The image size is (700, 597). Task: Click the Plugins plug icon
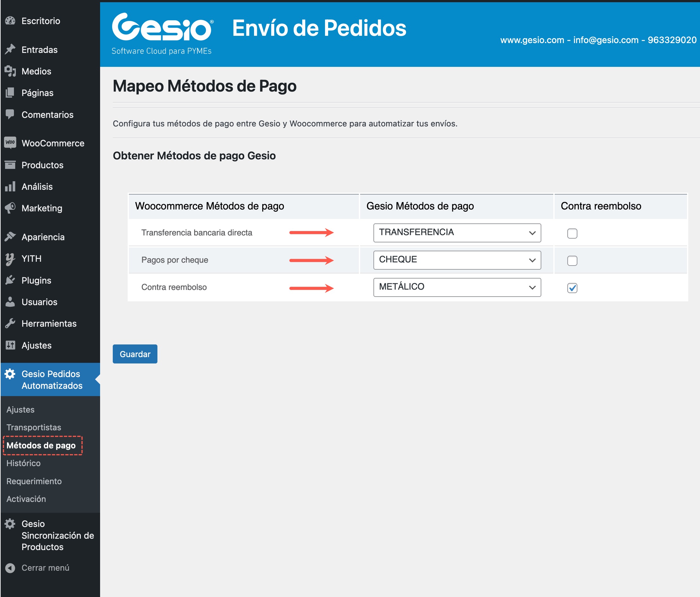pos(10,280)
